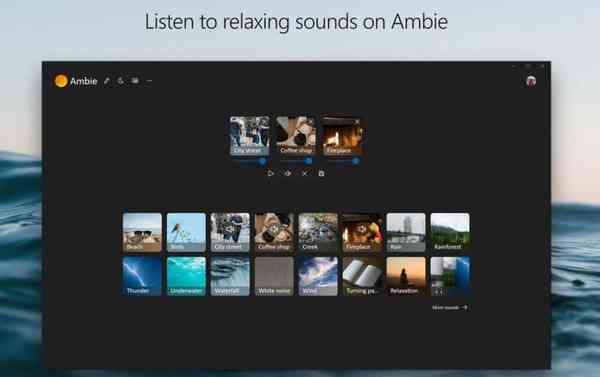600x377 pixels.
Task: Play the Relaxation sound
Action: [406, 276]
